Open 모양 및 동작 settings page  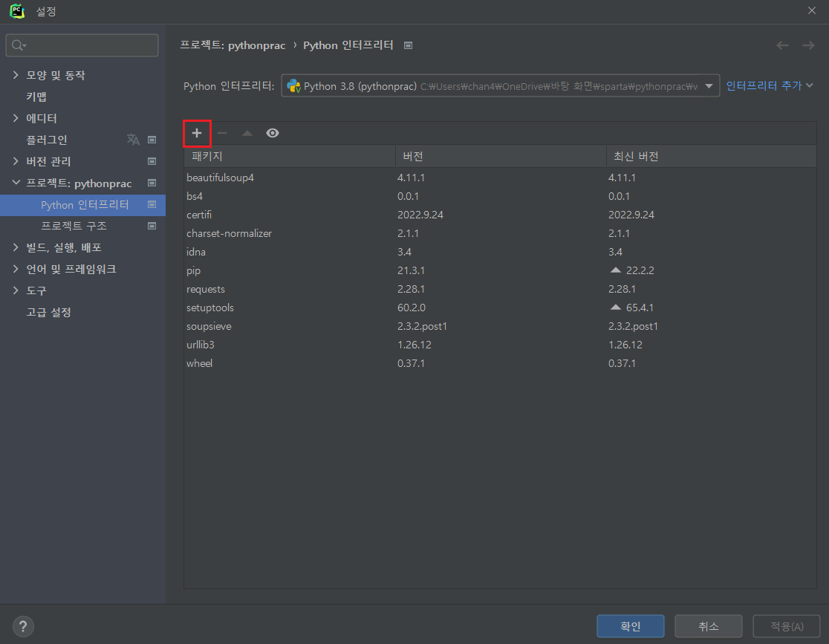56,75
